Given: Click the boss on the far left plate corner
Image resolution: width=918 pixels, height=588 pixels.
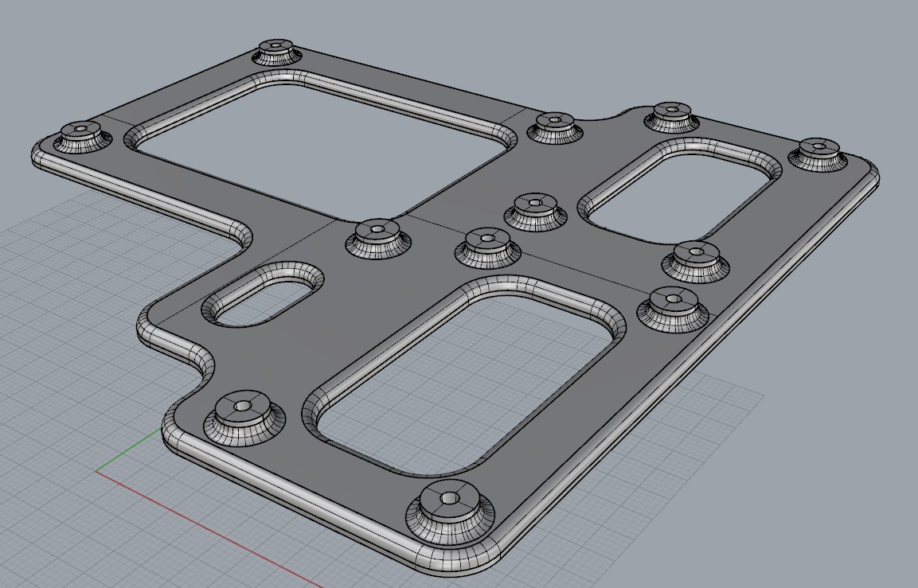Looking at the screenshot, I should coord(83,136).
